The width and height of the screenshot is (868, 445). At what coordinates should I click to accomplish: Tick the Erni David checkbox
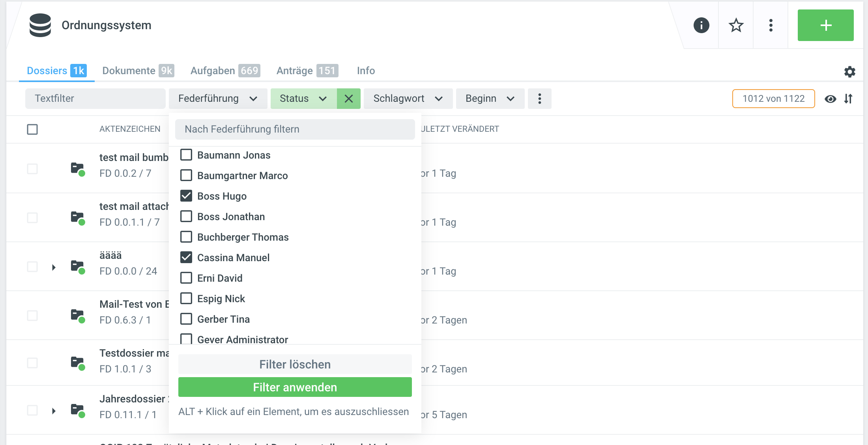pyautogui.click(x=186, y=278)
